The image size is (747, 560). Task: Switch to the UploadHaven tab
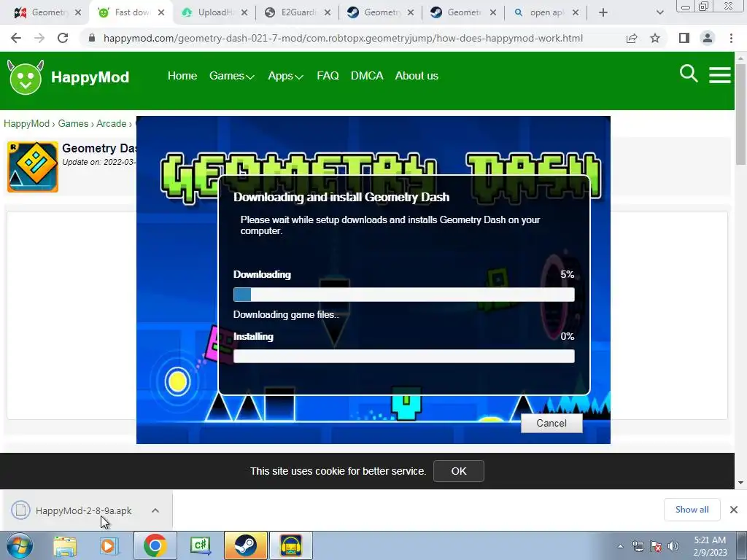coord(214,12)
